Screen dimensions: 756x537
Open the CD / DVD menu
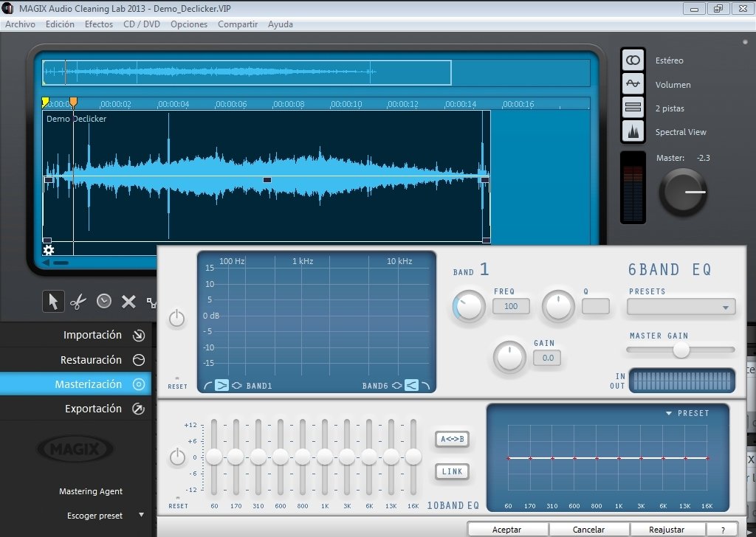click(142, 24)
